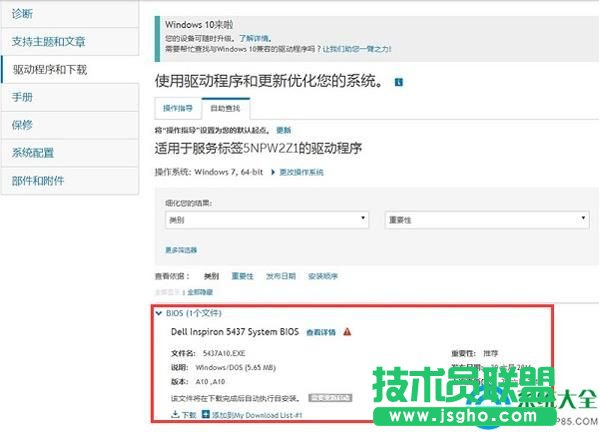Click the download arrow icon for BIOS

175,413
